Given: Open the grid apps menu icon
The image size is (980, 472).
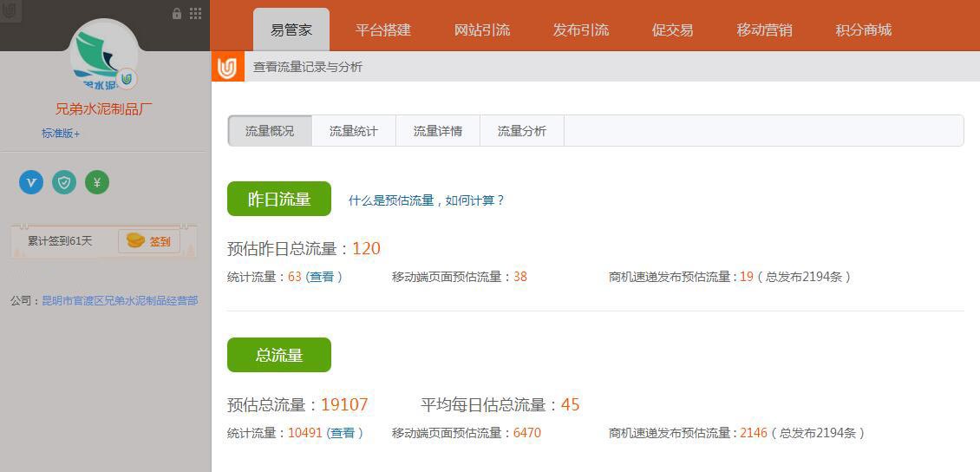Looking at the screenshot, I should (195, 13).
